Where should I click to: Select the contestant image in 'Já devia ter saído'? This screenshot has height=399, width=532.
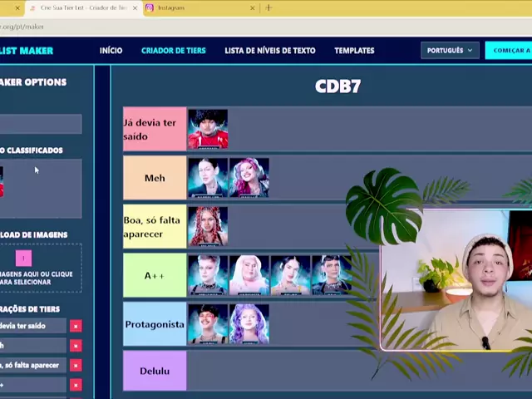(208, 129)
